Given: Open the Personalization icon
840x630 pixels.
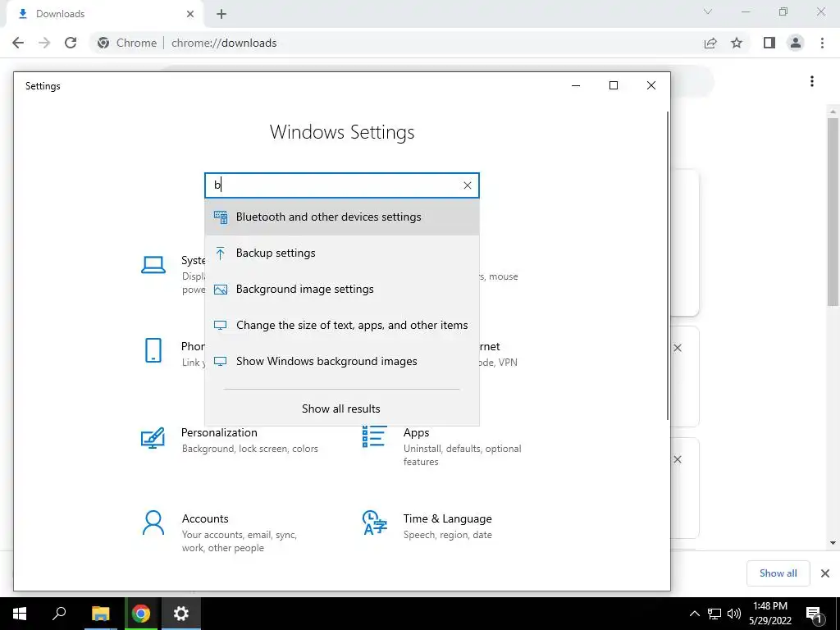Looking at the screenshot, I should pyautogui.click(x=153, y=438).
